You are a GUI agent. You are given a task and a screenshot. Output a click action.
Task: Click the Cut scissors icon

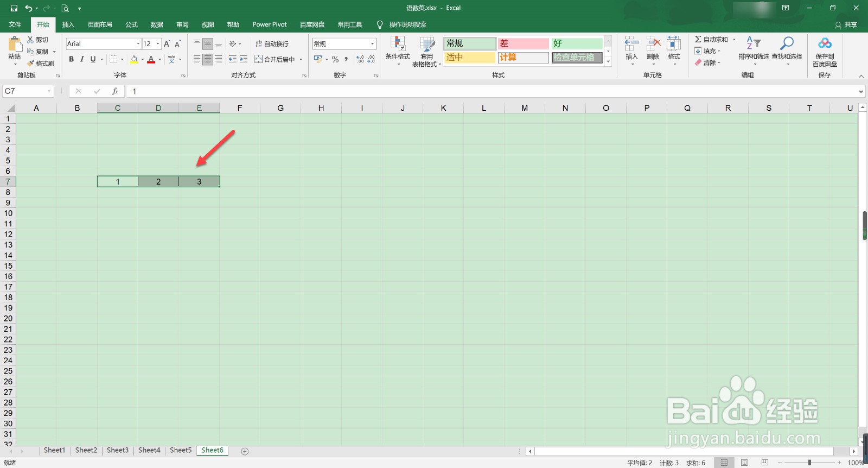(x=30, y=40)
